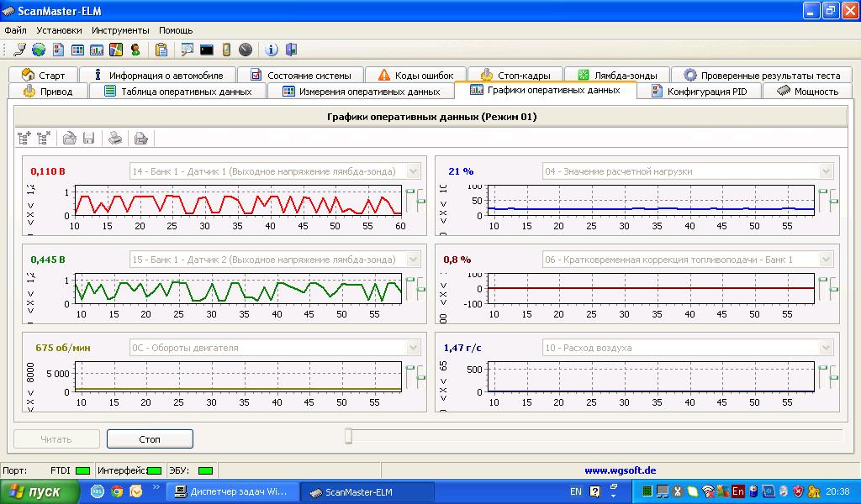Viewport: 861px width, 504px height.
Task: Click the floppy disk save icon
Action: (x=88, y=139)
